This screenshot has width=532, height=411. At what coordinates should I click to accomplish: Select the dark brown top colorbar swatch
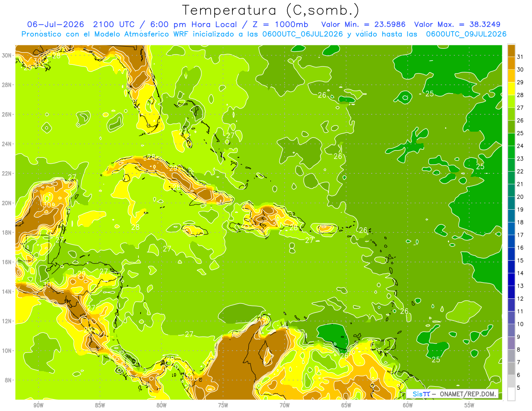coord(511,51)
